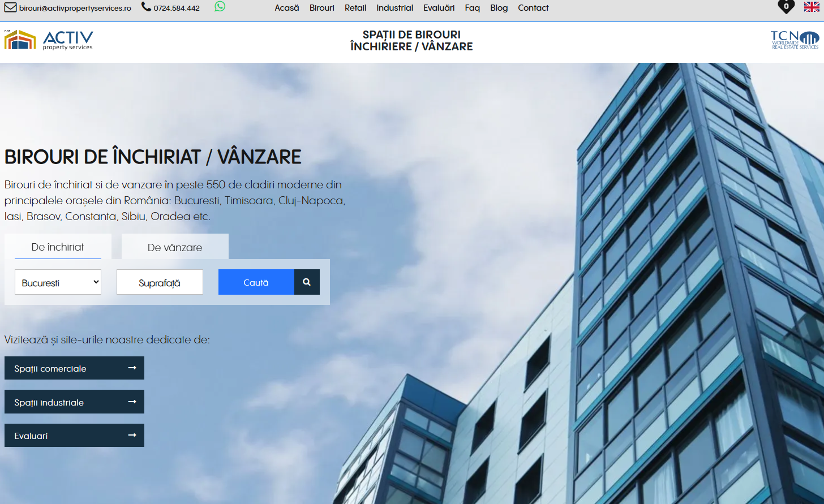This screenshot has height=504, width=824.
Task: Go to Spații industriale site
Action: (x=74, y=402)
